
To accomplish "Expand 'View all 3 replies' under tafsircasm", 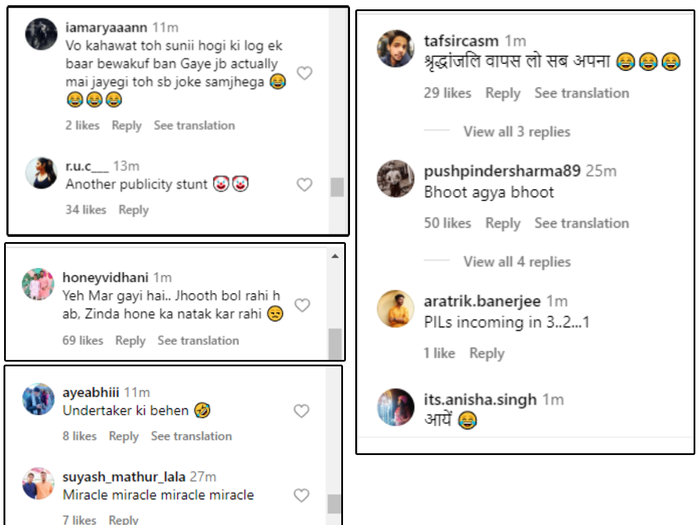I will pos(516,132).
